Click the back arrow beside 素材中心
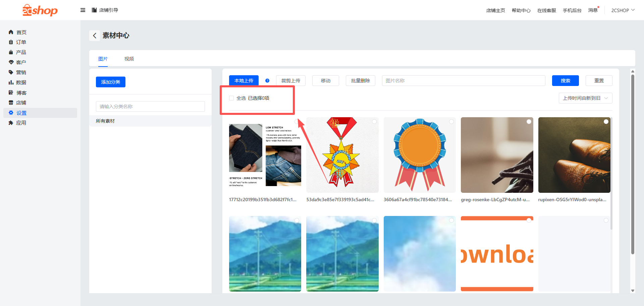The width and height of the screenshot is (644, 306). click(x=95, y=36)
